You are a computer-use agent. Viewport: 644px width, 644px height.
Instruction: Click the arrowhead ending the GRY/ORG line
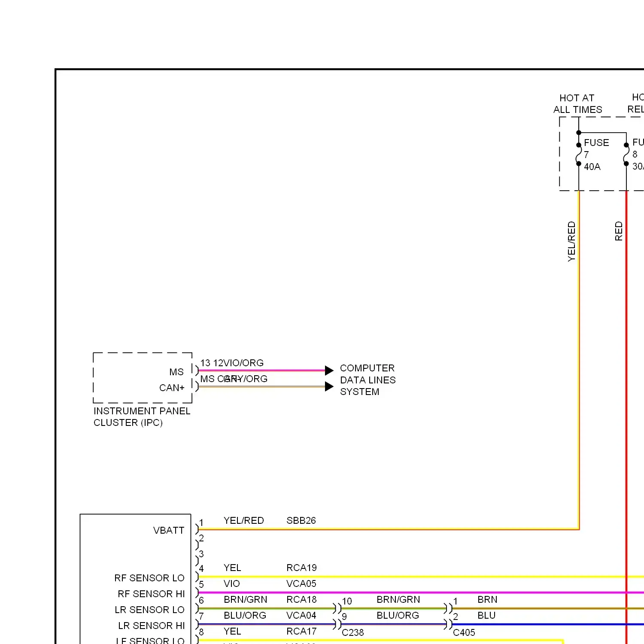(x=329, y=386)
